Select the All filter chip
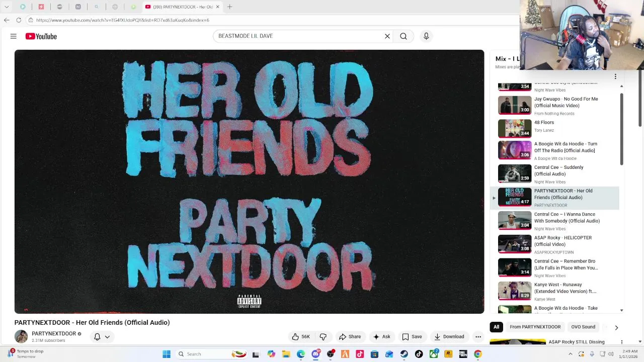 (496, 327)
